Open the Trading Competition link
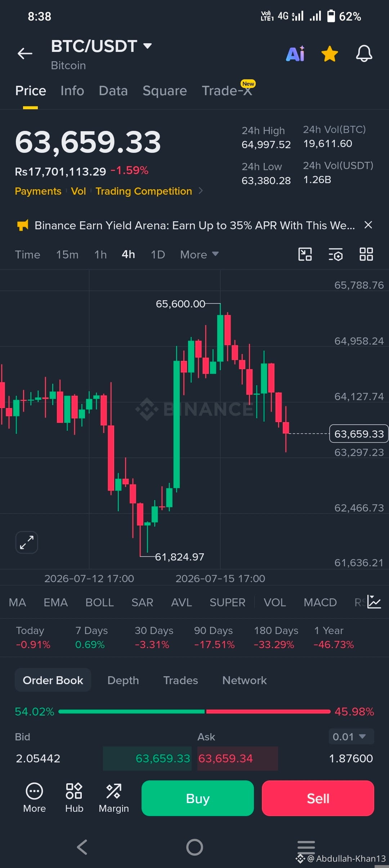389x868 pixels. [144, 191]
